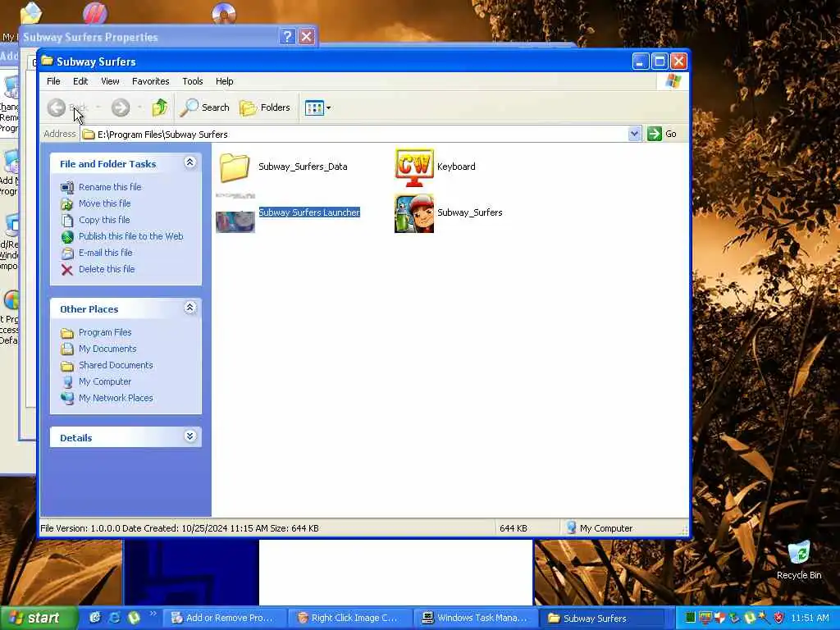Viewport: 840px width, 630px height.
Task: Open the Tools menu
Action: pyautogui.click(x=192, y=81)
